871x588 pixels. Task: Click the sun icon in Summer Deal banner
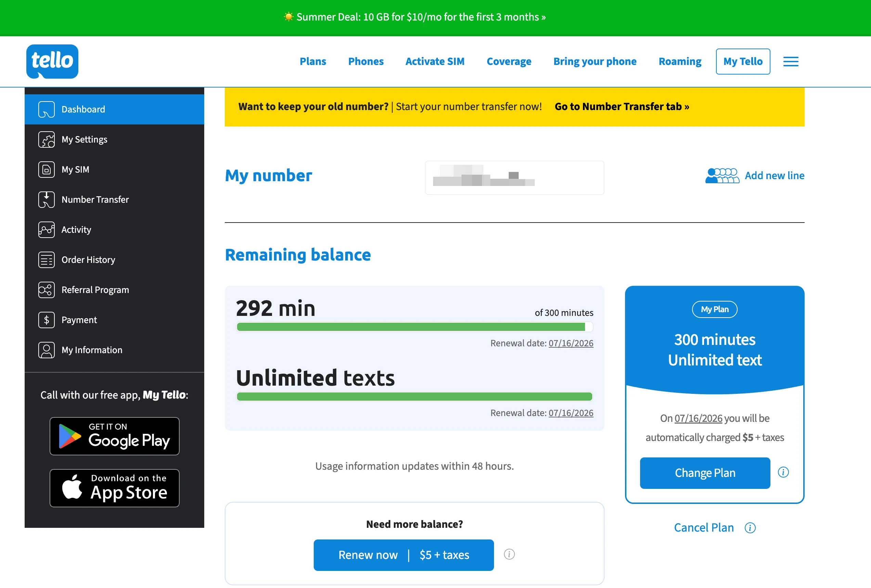click(288, 17)
